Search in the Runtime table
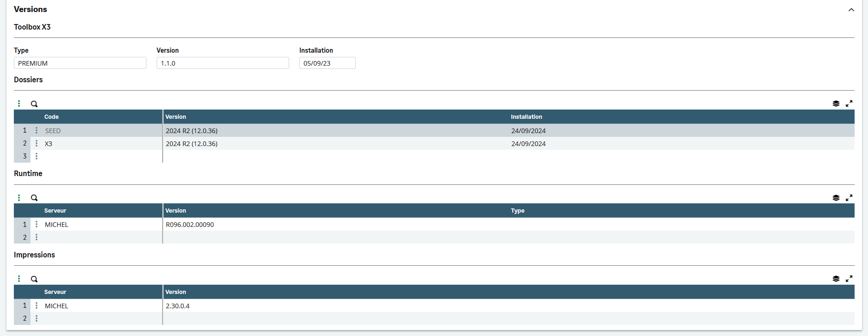The image size is (868, 336). click(34, 198)
